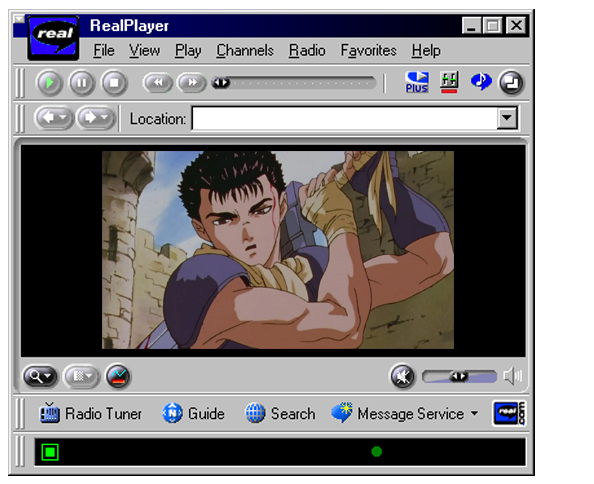Click inside the Location input field

tap(345, 118)
